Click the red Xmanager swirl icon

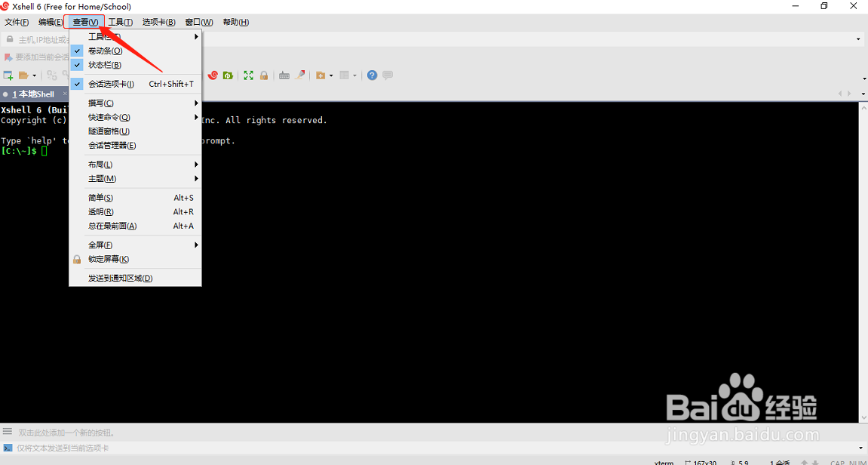213,75
